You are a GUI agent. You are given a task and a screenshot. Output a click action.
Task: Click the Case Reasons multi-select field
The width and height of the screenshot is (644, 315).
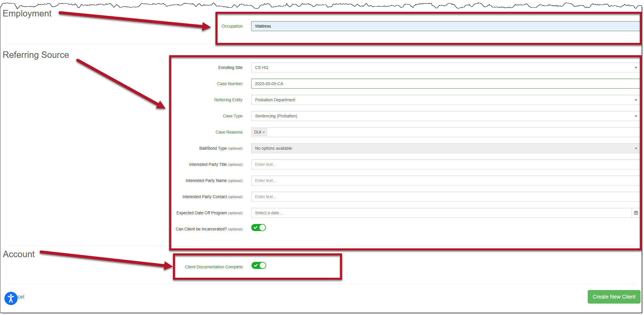(x=451, y=132)
